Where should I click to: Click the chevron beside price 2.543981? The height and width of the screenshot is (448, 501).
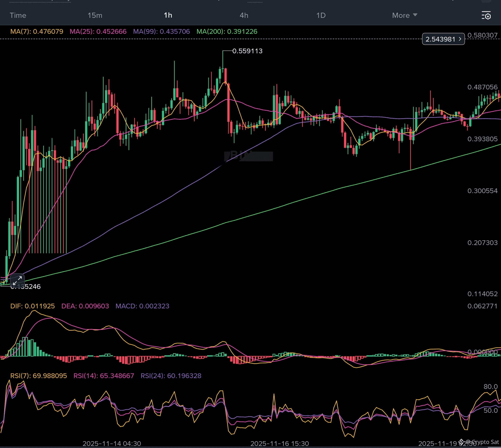(x=460, y=39)
